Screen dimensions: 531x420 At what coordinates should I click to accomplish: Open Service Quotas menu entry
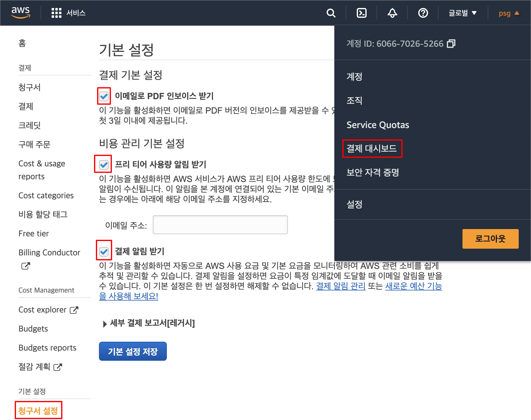click(378, 125)
